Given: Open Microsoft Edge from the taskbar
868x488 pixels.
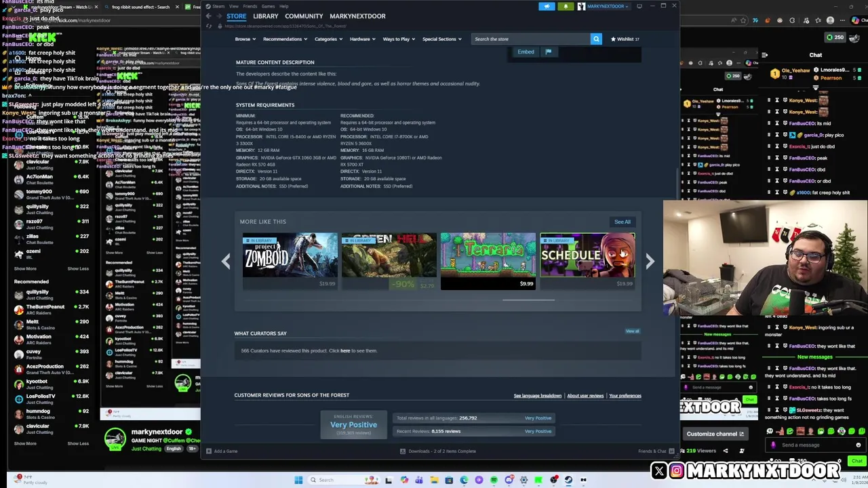Looking at the screenshot, I should click(x=464, y=480).
